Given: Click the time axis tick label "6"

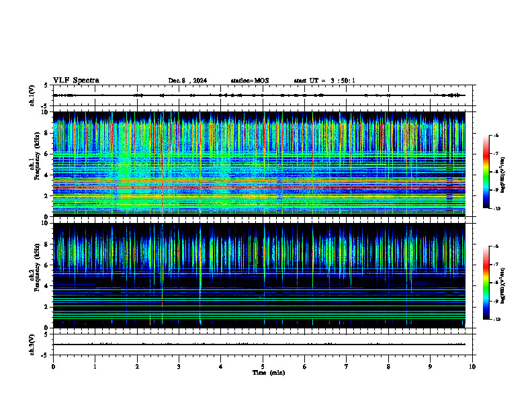Looking at the screenshot, I should click(x=304, y=367).
